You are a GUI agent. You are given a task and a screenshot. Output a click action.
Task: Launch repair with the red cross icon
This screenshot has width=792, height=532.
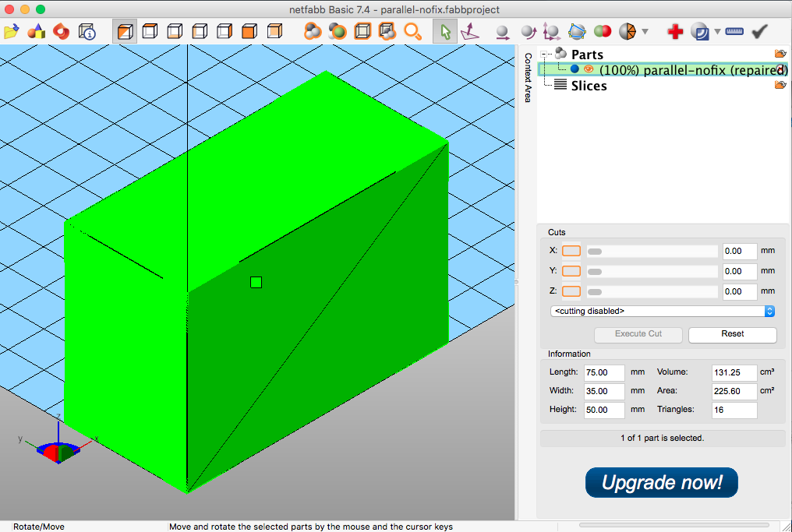pyautogui.click(x=675, y=31)
